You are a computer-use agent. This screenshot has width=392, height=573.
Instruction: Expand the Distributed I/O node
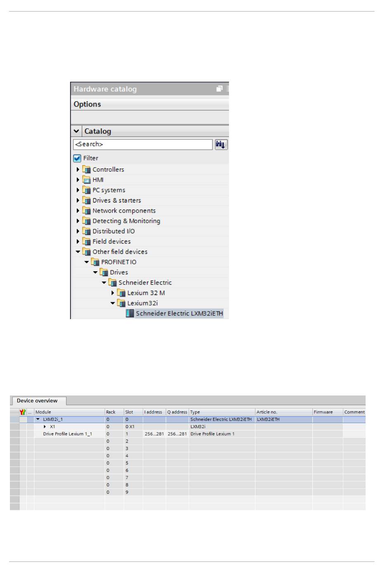(78, 231)
